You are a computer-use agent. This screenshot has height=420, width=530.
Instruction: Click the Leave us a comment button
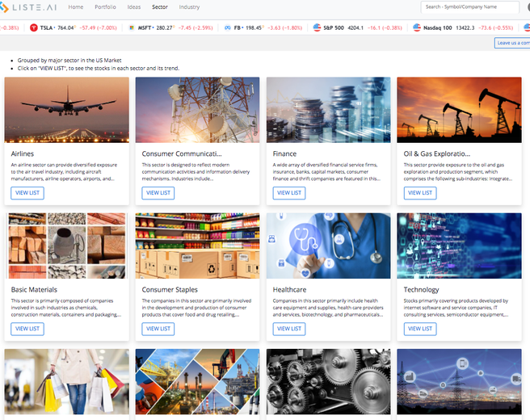512,43
